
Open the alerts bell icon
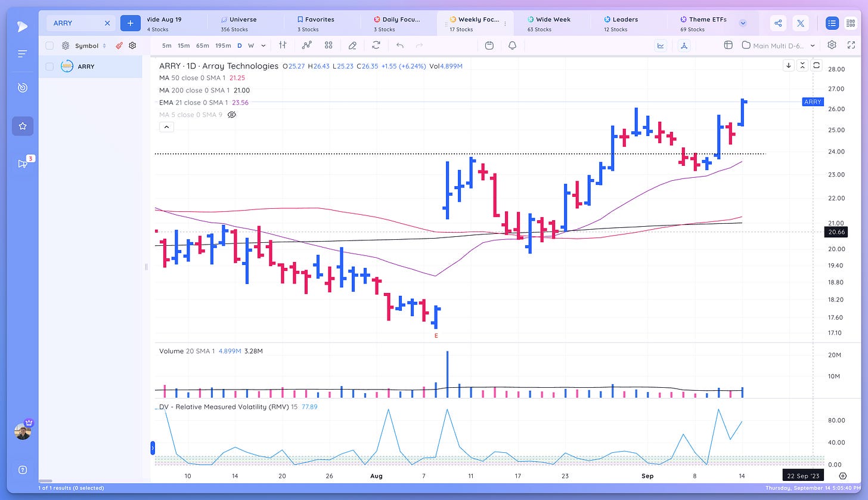[512, 45]
